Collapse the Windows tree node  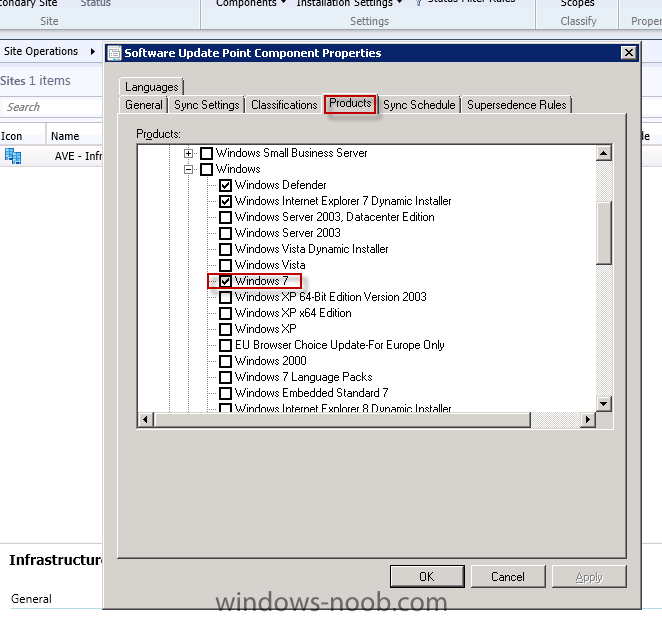[188, 169]
